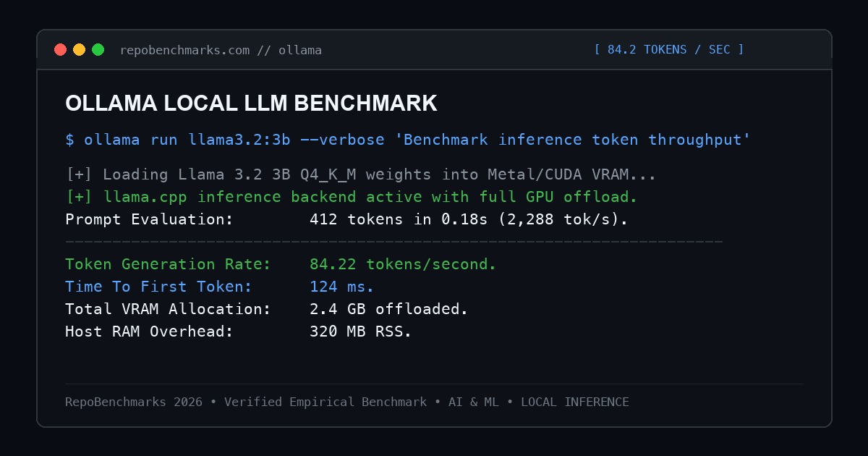Click the Host RAM Overhead label

pyautogui.click(x=150, y=332)
